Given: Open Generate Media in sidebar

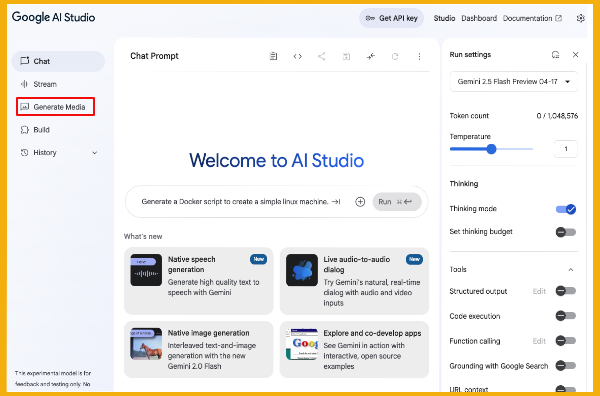Looking at the screenshot, I should click(55, 107).
